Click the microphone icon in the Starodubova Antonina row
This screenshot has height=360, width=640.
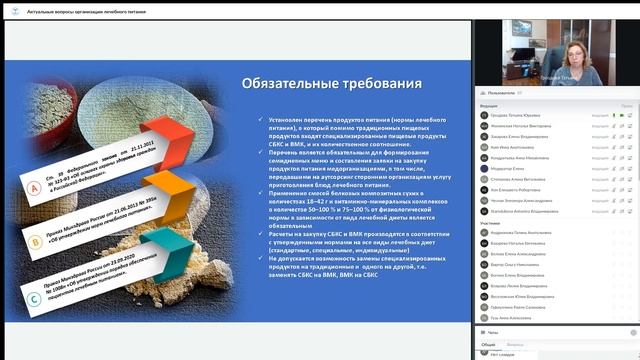614,211
